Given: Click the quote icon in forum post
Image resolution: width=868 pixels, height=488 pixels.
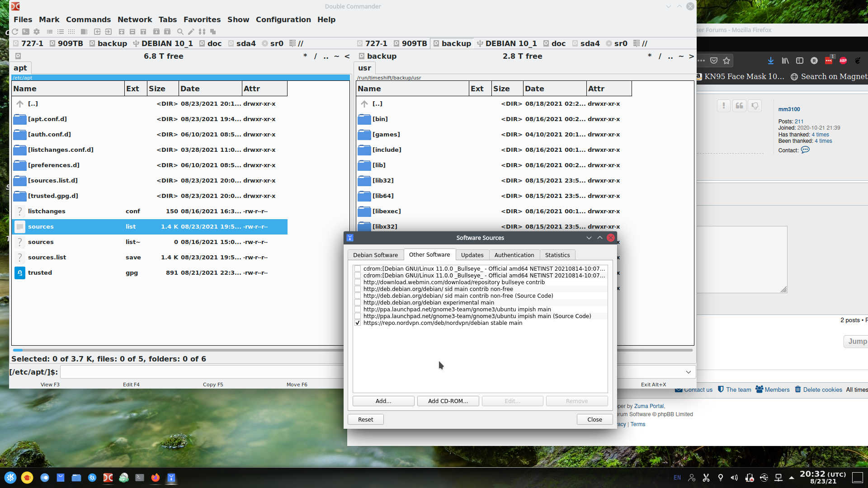Looking at the screenshot, I should click(740, 106).
